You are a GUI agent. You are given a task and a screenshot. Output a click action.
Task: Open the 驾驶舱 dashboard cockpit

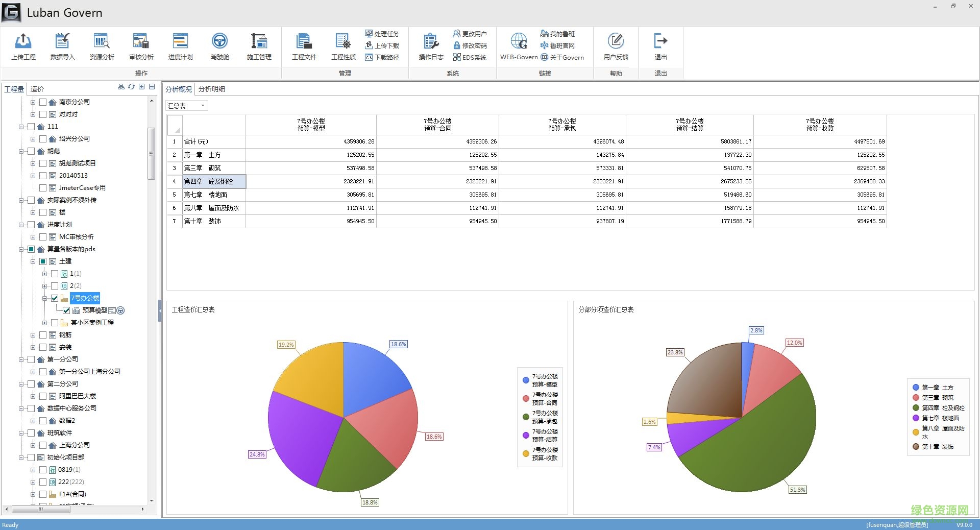tap(219, 41)
